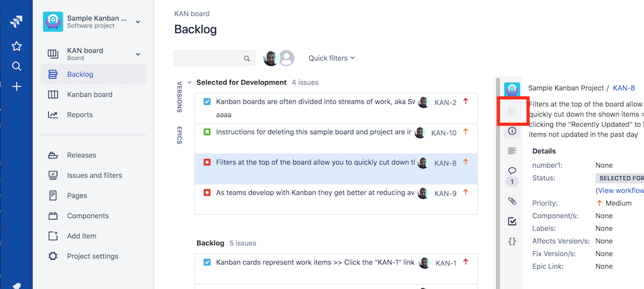Click the search magnifier in the blue navbar

(x=17, y=66)
